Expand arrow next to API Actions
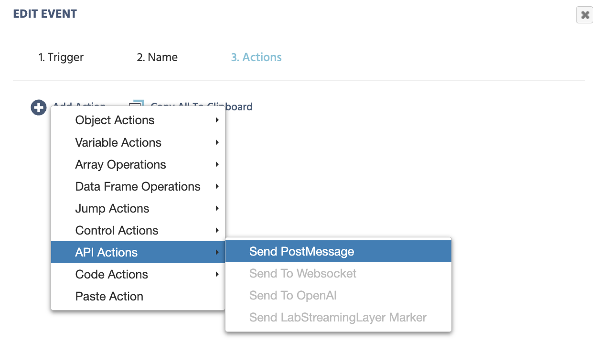 (217, 252)
